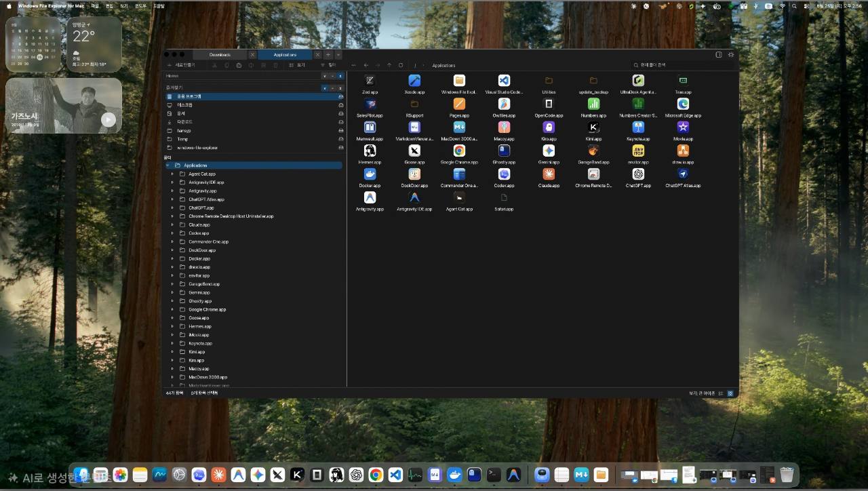Select windows-file-explorer in favorites
Screen dimensions: 868x491
[255, 147]
